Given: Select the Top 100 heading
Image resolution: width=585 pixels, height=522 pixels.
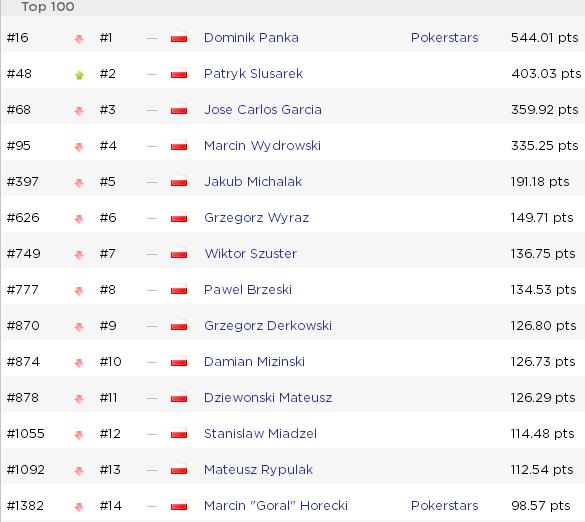Looking at the screenshot, I should coord(48,7).
